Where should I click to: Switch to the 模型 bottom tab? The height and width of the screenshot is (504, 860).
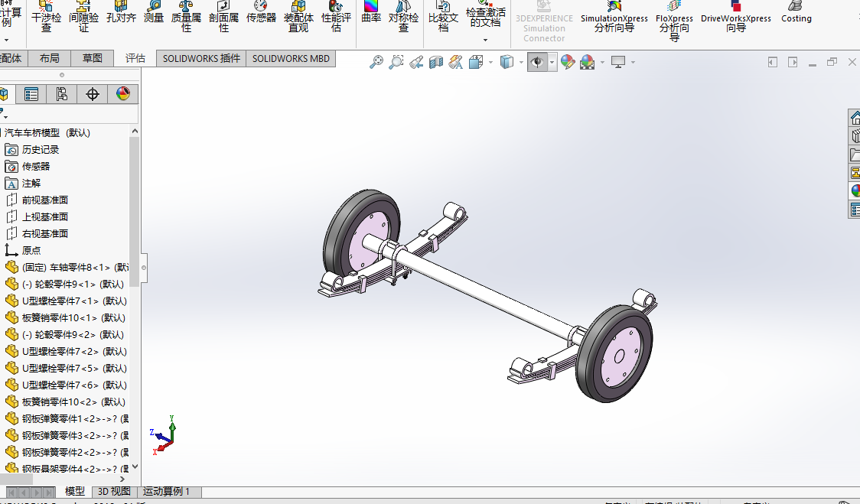(74, 492)
